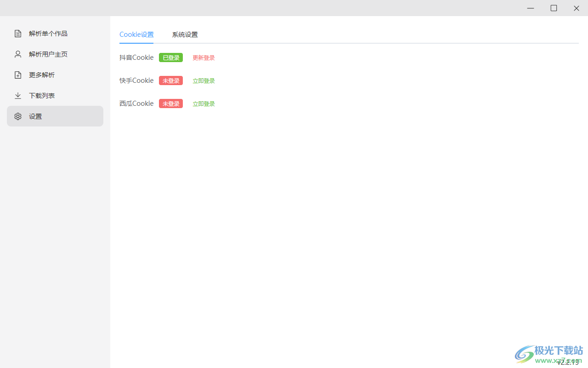Click 立即登录 for 快手Cookie

pos(204,80)
